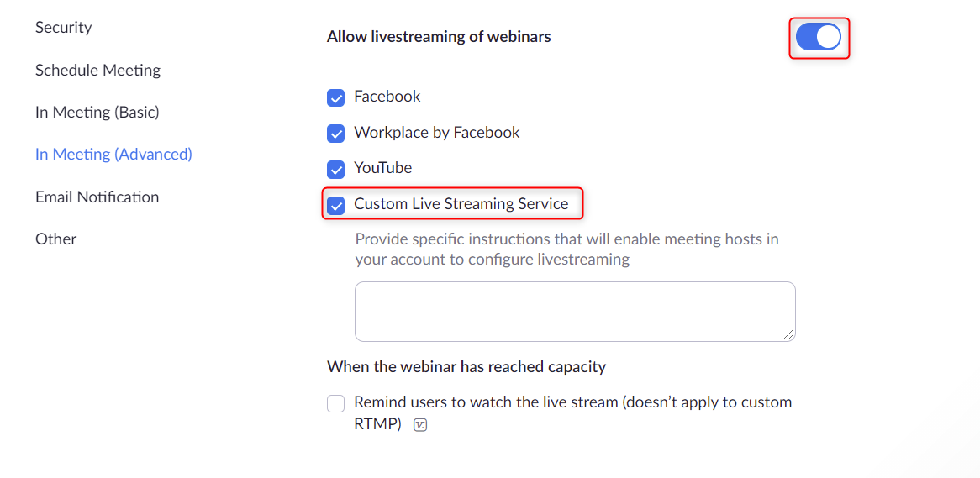
Task: Uncheck the Workplace by Facebook checkbox
Action: click(x=335, y=134)
